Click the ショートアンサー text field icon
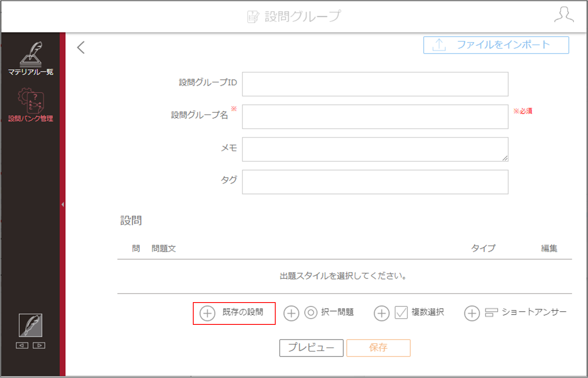The height and width of the screenshot is (378, 588). click(491, 313)
